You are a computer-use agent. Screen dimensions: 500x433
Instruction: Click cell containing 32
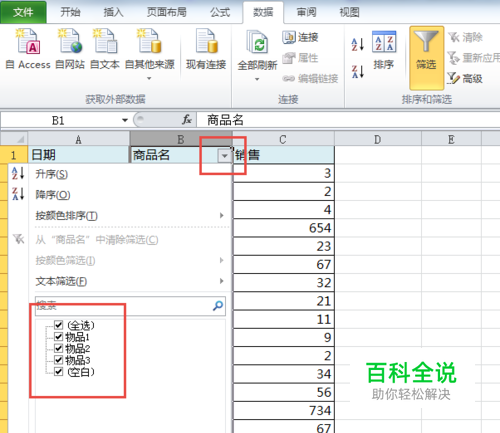283,283
